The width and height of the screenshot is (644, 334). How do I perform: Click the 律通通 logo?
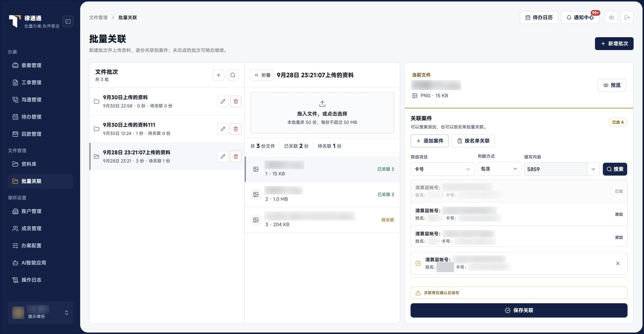[15, 21]
